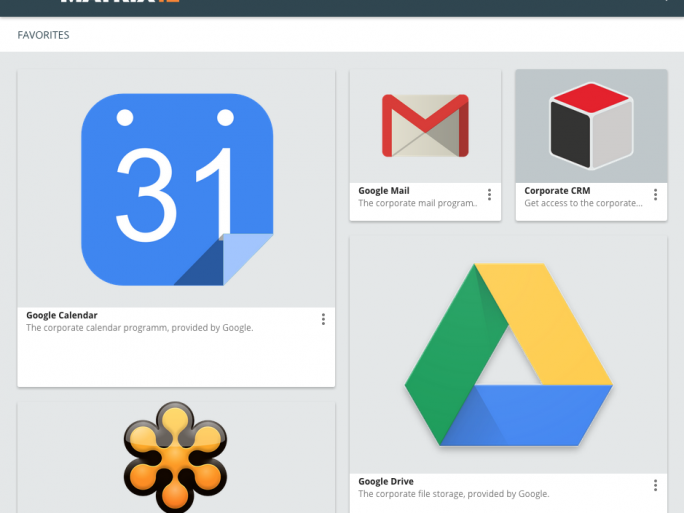
Task: Open options menu for Google Drive
Action: [655, 485]
